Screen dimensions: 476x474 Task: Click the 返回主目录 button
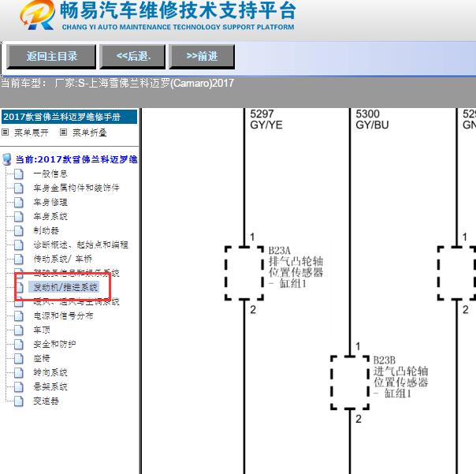point(51,56)
